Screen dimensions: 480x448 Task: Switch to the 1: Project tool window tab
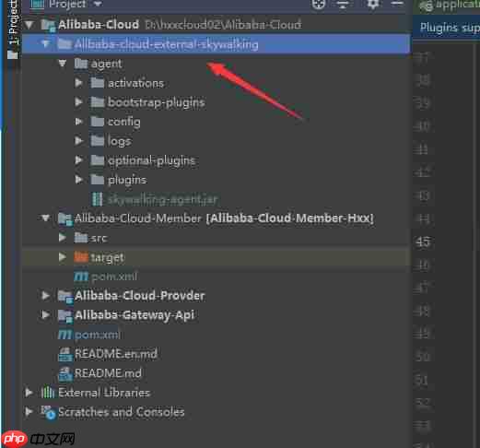tap(13, 29)
